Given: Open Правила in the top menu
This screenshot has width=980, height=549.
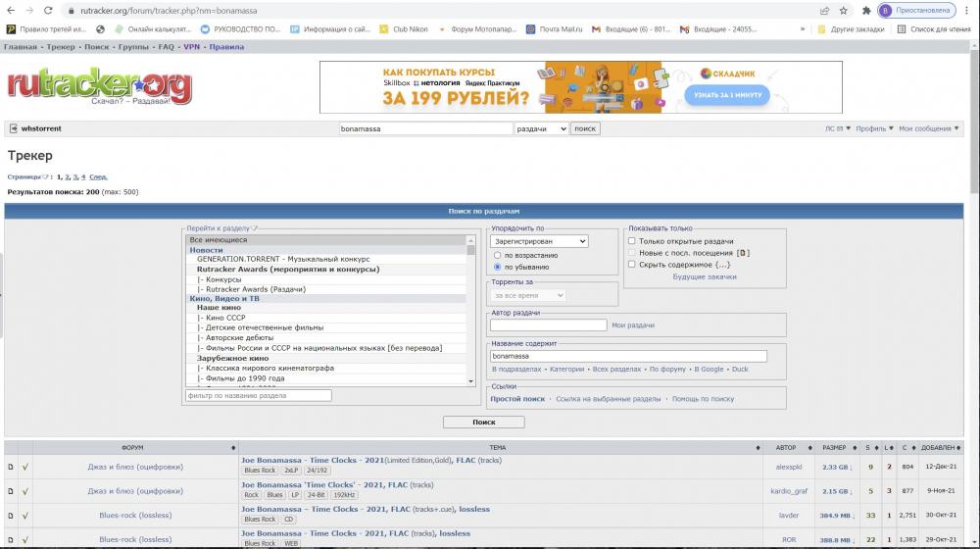Looking at the screenshot, I should pyautogui.click(x=226, y=47).
